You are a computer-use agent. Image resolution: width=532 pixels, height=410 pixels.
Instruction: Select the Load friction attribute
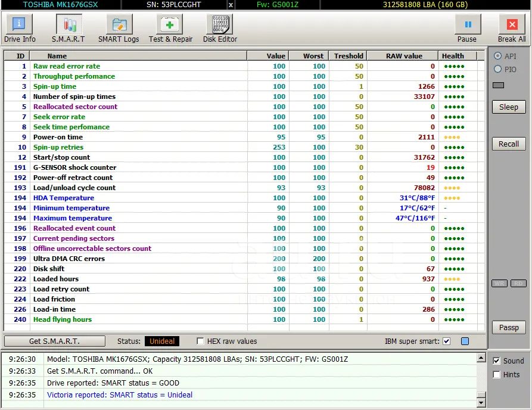point(244,299)
